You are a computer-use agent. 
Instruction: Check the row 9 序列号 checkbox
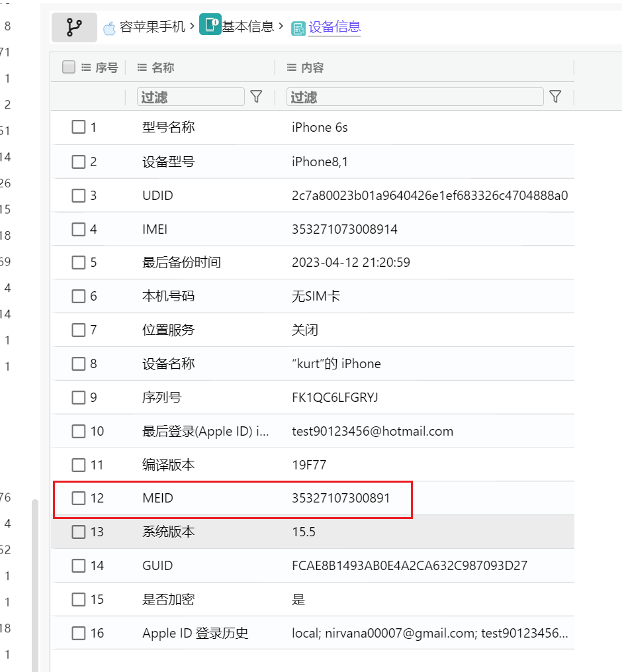(78, 397)
